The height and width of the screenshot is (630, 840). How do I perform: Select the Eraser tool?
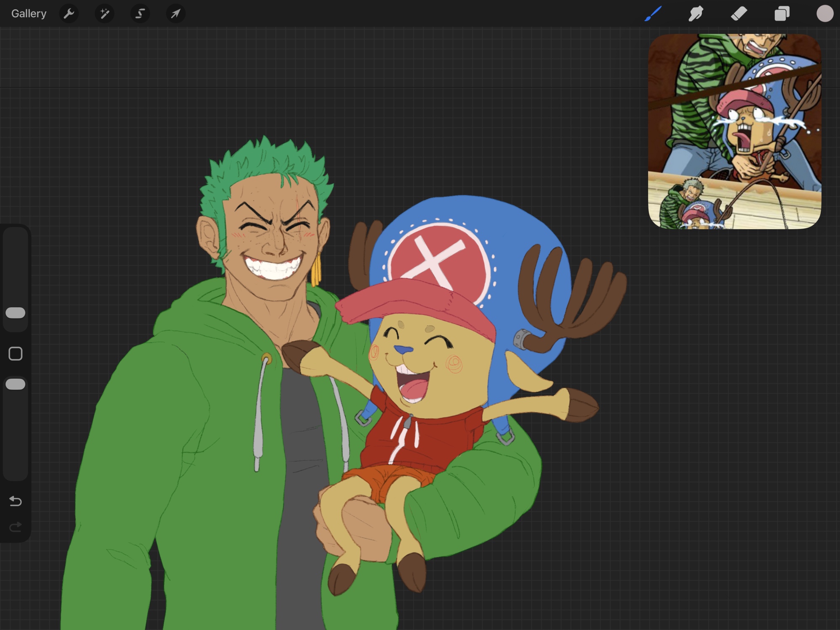click(739, 14)
